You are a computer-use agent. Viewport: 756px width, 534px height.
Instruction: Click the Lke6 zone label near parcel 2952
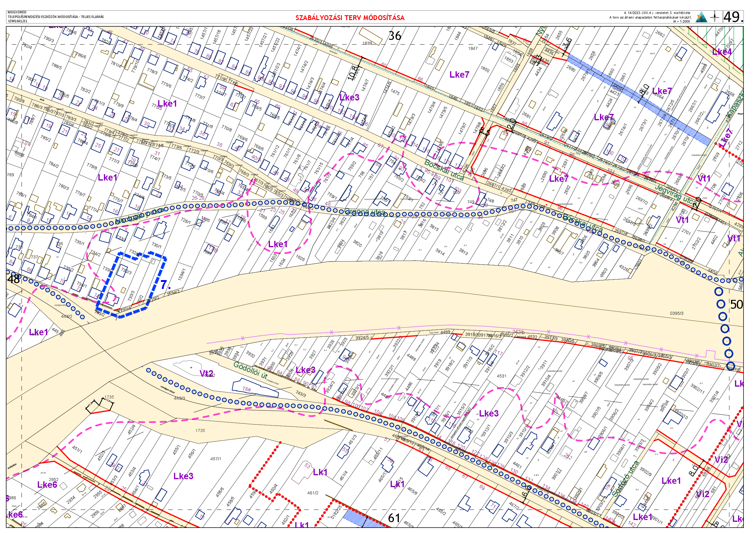click(x=47, y=485)
